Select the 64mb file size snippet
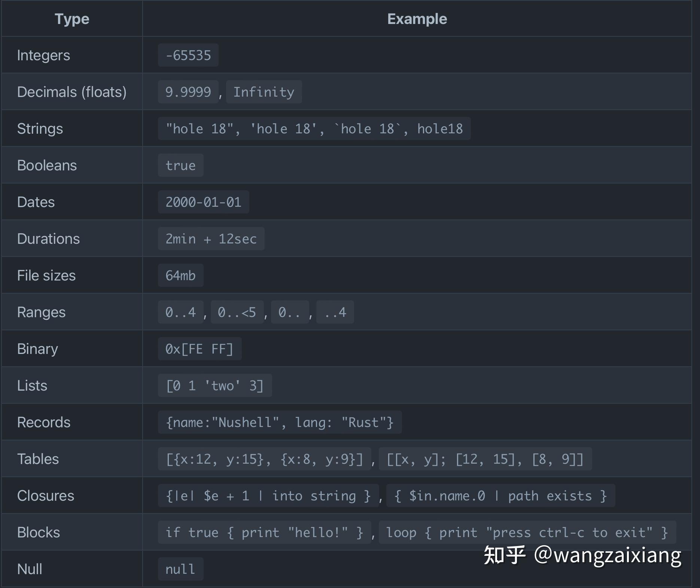700x588 pixels. click(x=180, y=276)
